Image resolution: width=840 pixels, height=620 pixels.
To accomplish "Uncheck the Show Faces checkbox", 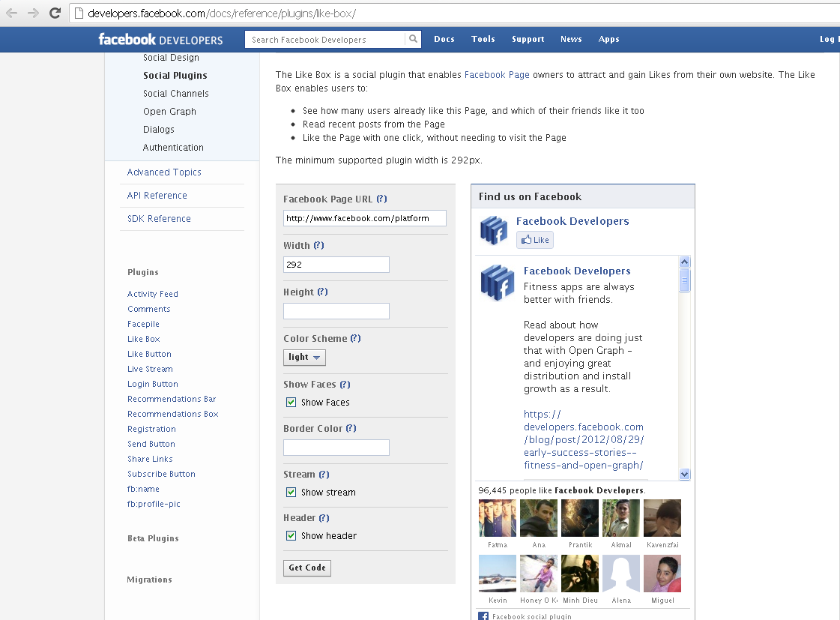I will tap(291, 402).
